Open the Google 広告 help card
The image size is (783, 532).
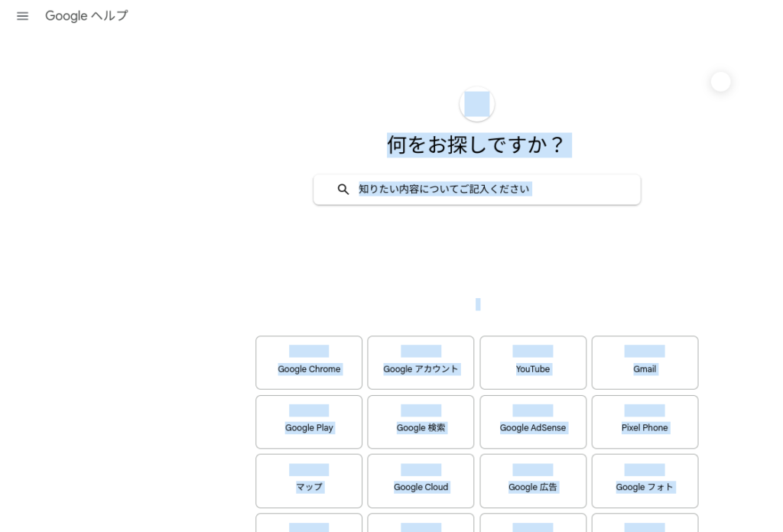[533, 481]
